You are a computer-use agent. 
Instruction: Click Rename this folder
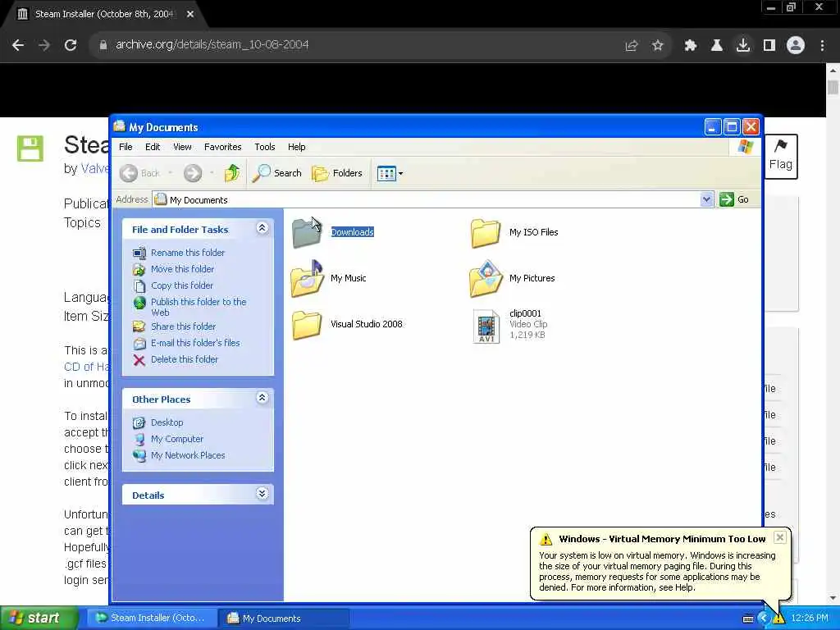point(188,253)
